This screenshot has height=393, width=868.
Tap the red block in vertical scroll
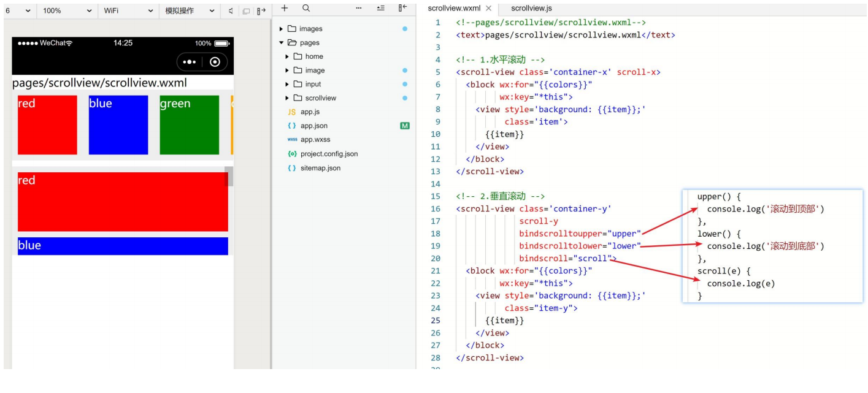[x=123, y=202]
